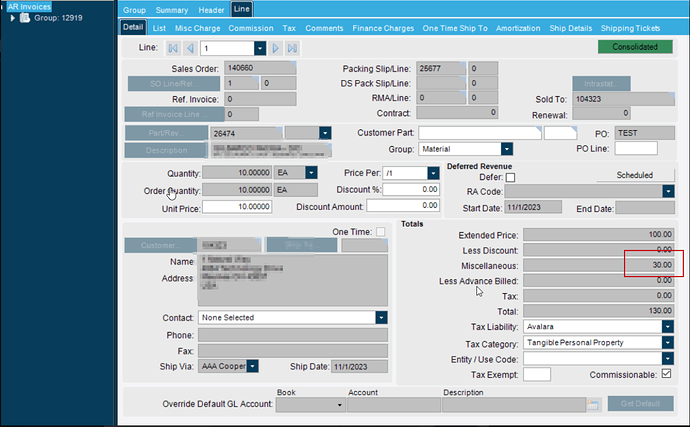Open the Comments sub-tab

tap(324, 28)
